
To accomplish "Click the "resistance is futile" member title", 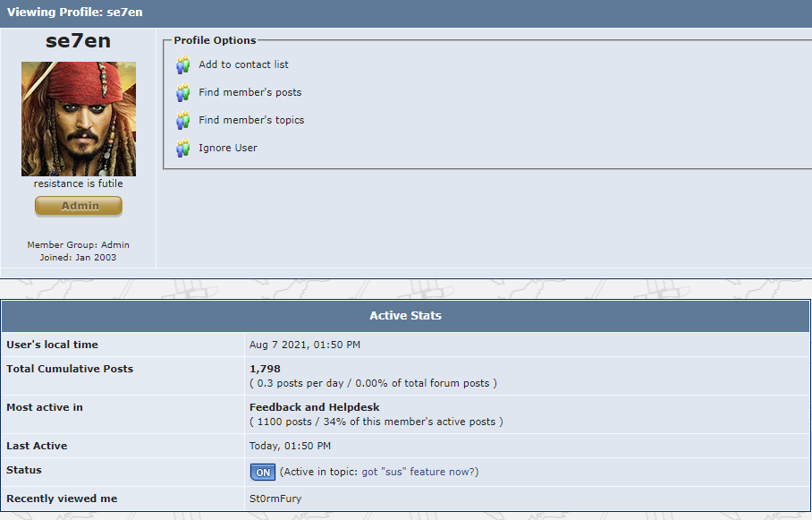I will 79,183.
